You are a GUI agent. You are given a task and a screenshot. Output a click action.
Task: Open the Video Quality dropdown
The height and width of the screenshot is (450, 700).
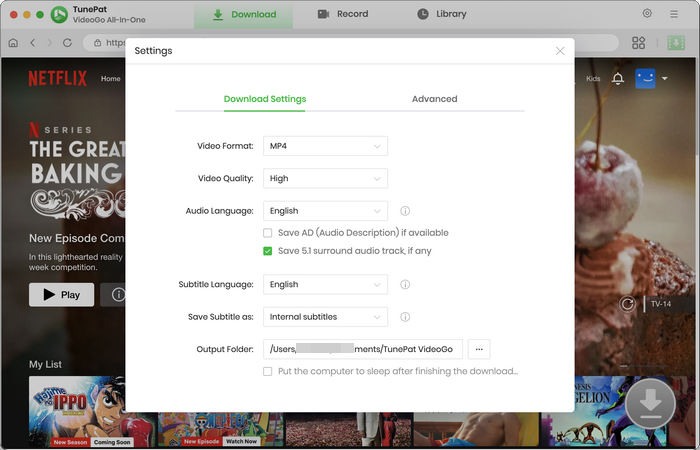(x=325, y=179)
